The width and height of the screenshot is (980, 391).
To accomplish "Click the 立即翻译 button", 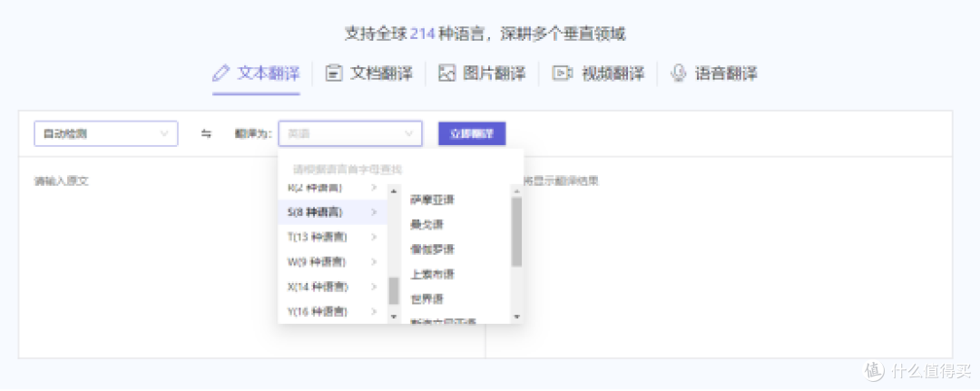I will [472, 133].
